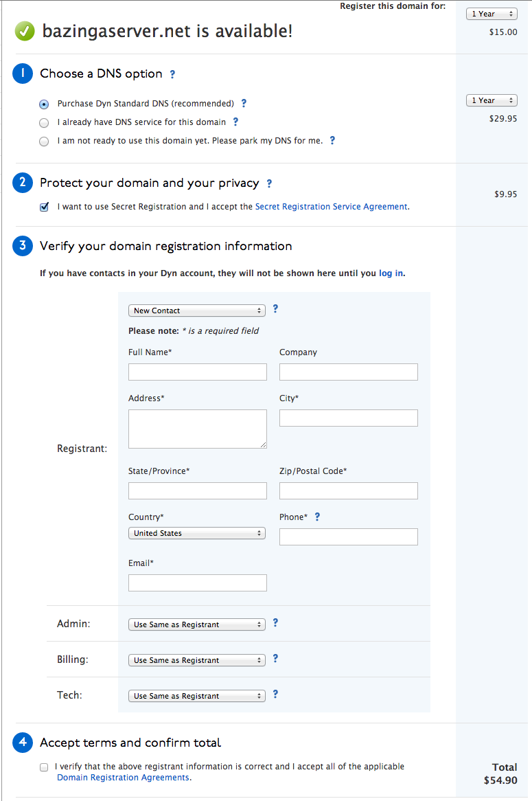Screen dimensions: 532x801
Task: Click help icon beside Protect your domain heading
Action: 269,183
